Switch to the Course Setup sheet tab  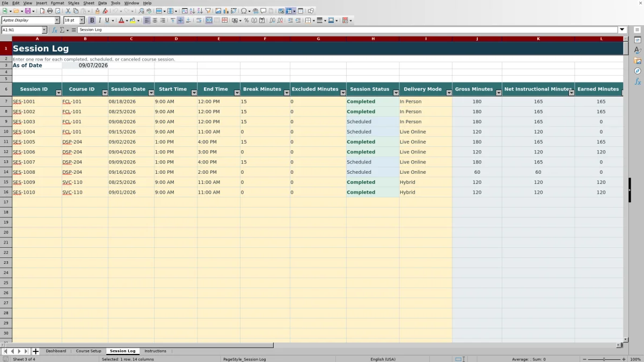pos(89,351)
